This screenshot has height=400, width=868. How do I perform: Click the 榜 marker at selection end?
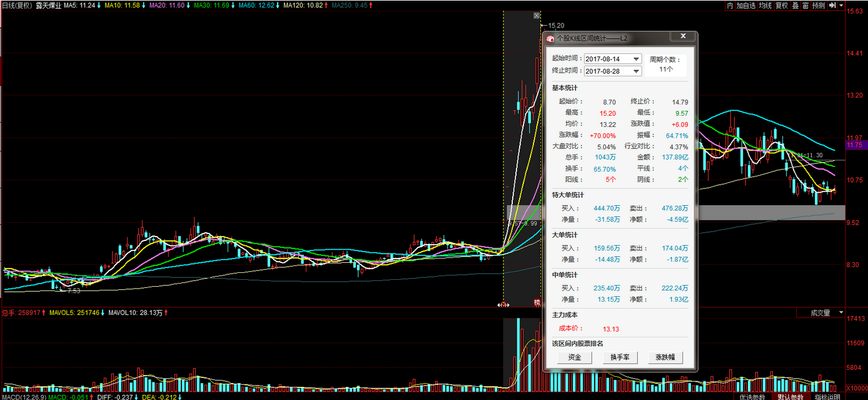[537, 303]
